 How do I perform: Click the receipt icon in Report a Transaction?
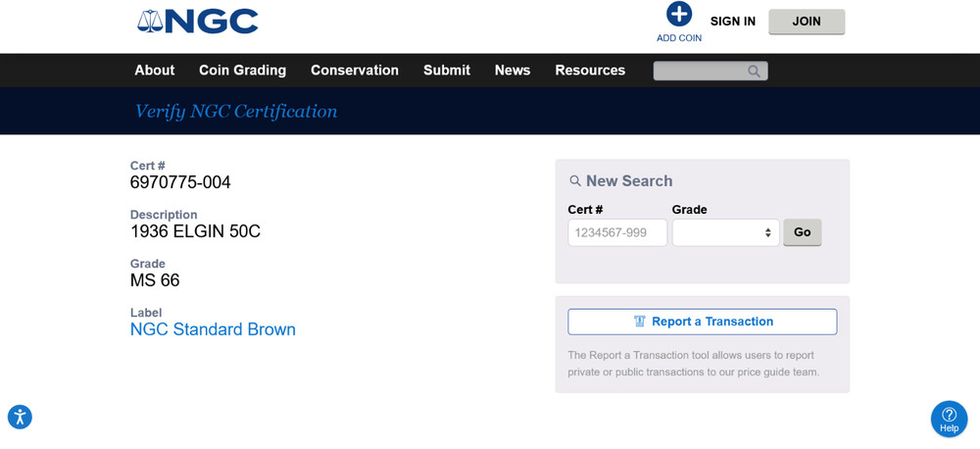[x=639, y=322]
